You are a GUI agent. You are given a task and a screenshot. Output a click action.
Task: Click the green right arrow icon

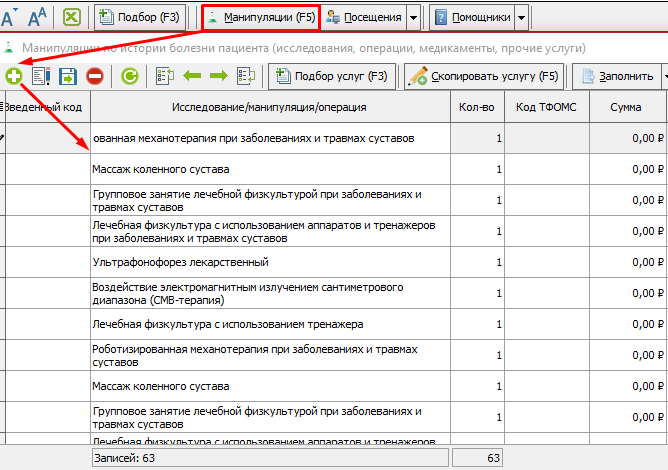(219, 75)
